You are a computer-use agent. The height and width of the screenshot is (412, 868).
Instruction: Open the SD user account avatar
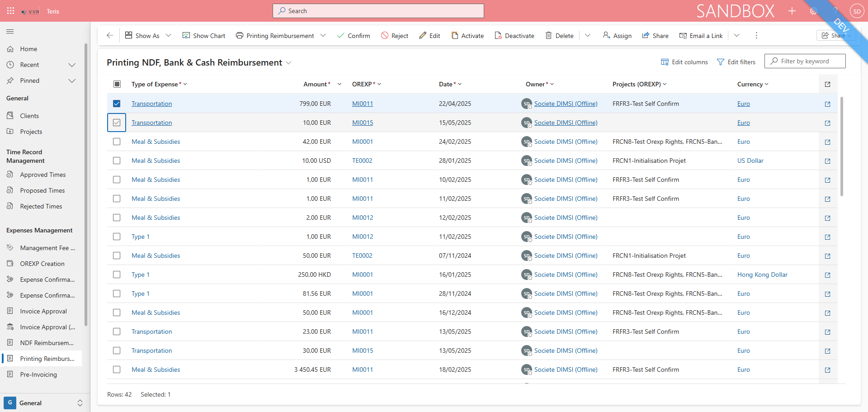pyautogui.click(x=857, y=11)
